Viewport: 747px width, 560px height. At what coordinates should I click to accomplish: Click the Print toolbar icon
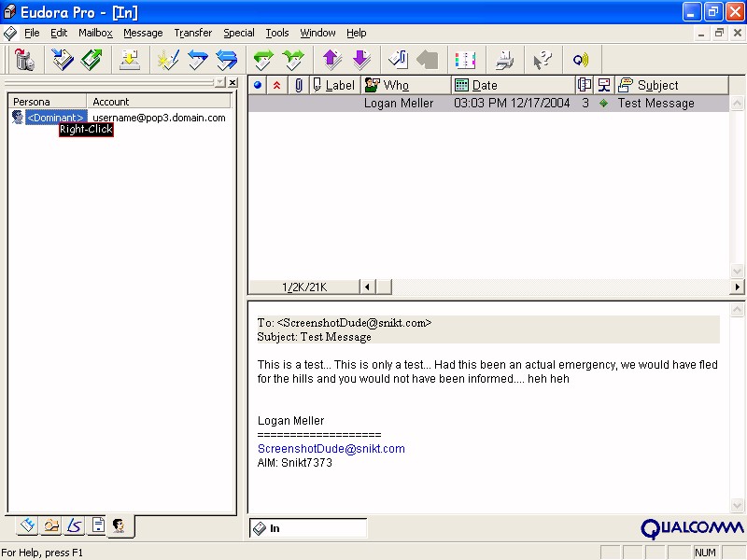pyautogui.click(x=504, y=60)
